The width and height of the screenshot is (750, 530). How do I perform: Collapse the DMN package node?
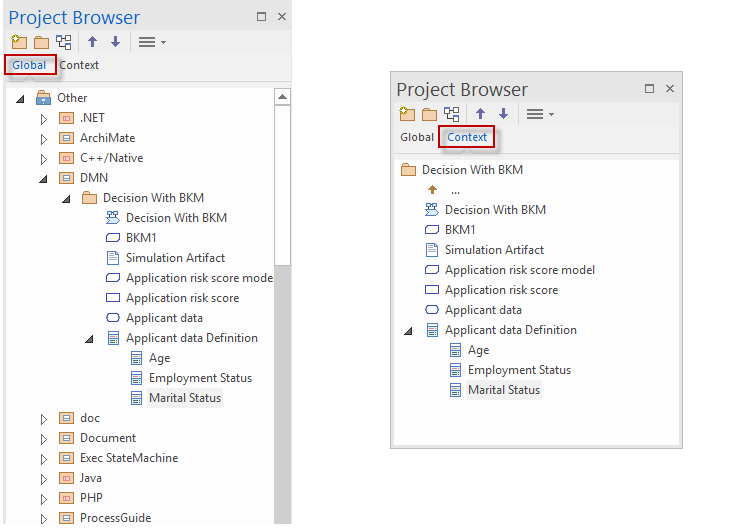pyautogui.click(x=44, y=179)
